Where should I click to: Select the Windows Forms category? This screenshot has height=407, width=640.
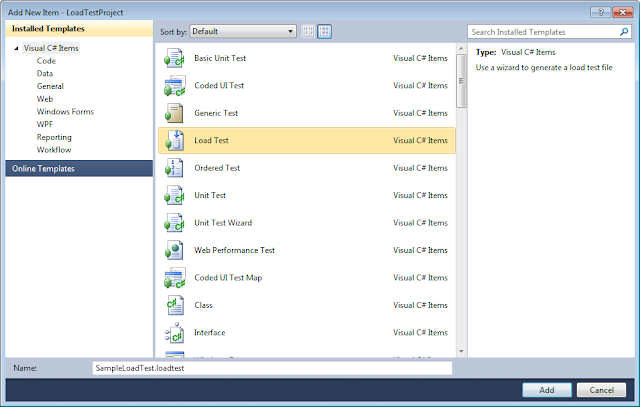pos(65,111)
